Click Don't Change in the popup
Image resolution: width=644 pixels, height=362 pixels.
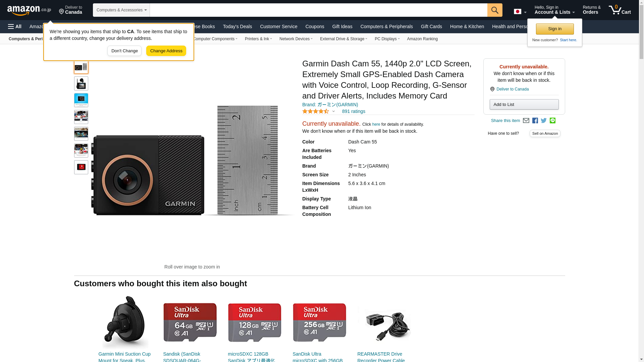click(x=124, y=51)
